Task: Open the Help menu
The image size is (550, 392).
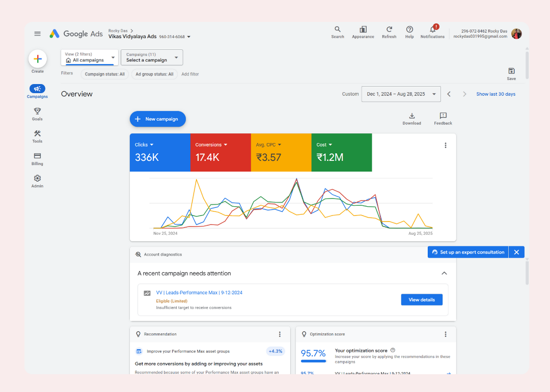Action: (x=409, y=32)
